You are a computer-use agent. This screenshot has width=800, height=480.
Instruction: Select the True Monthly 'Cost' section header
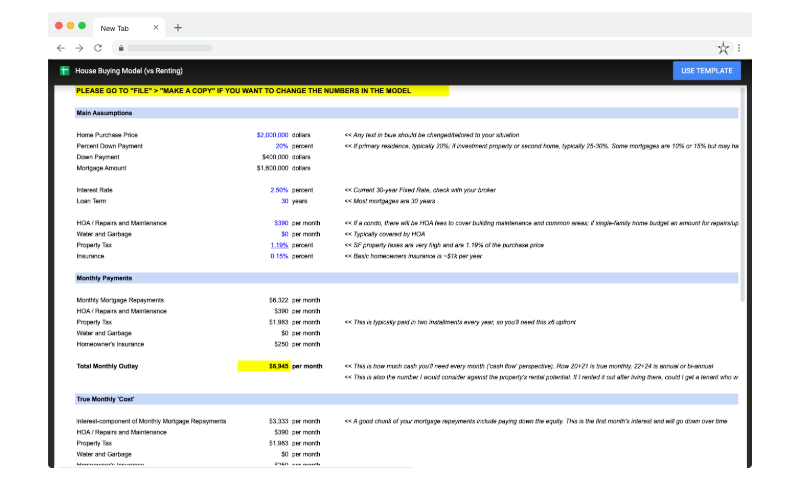(406, 399)
